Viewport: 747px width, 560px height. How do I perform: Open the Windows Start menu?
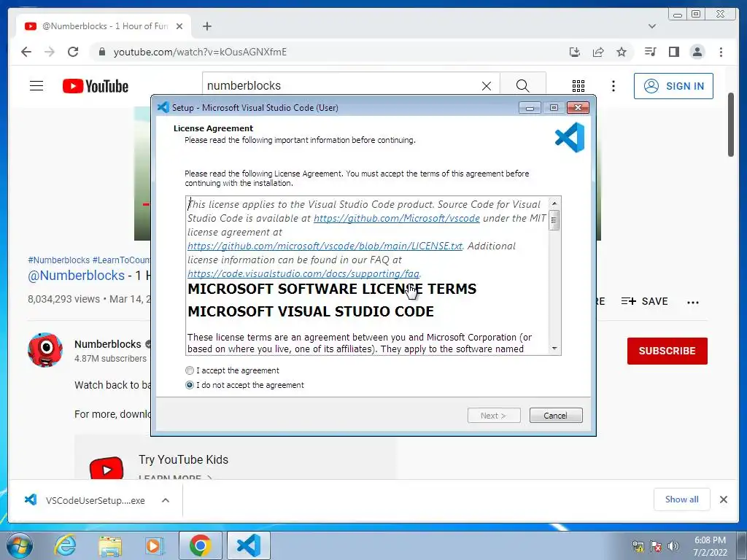coord(19,545)
